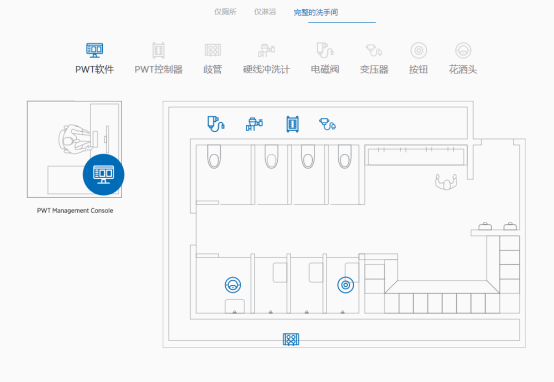The width and height of the screenshot is (554, 382).
Task: Click the shower head marker in shower stall
Action: 233,285
